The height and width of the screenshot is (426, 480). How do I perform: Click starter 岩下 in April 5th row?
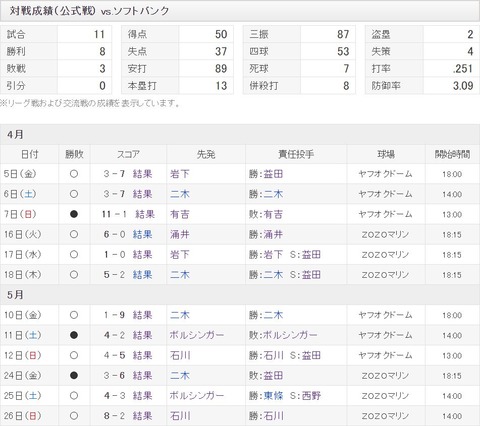[x=180, y=174]
